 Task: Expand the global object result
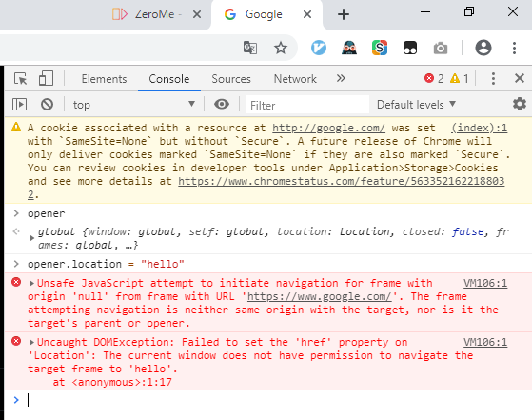(x=31, y=238)
